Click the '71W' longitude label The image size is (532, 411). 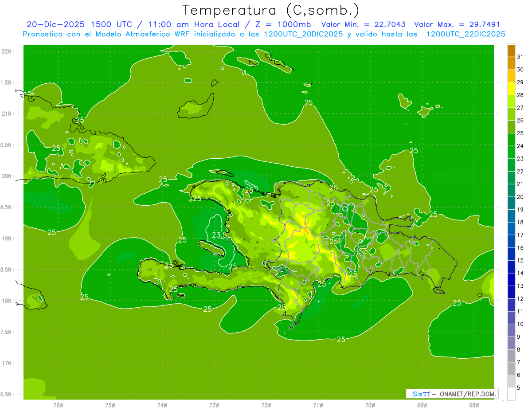pos(318,405)
